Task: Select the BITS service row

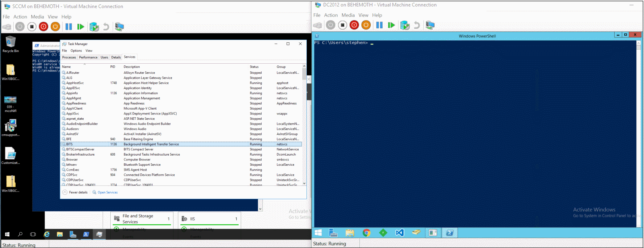Action: 181,144
